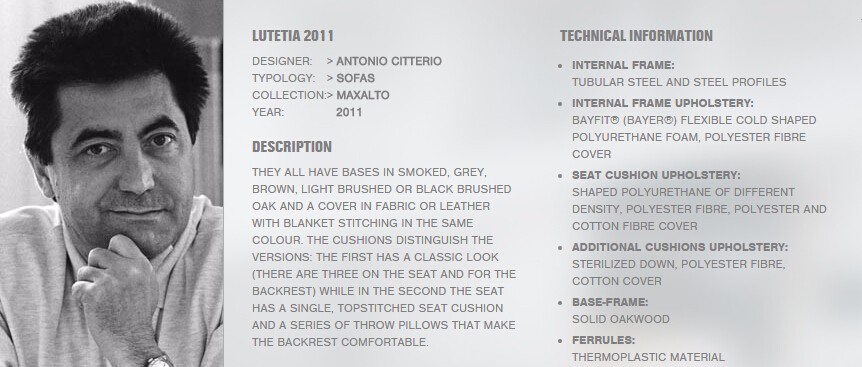Click the Solid Oakwood text
Viewport: 862px width, 367px height.
tap(621, 319)
